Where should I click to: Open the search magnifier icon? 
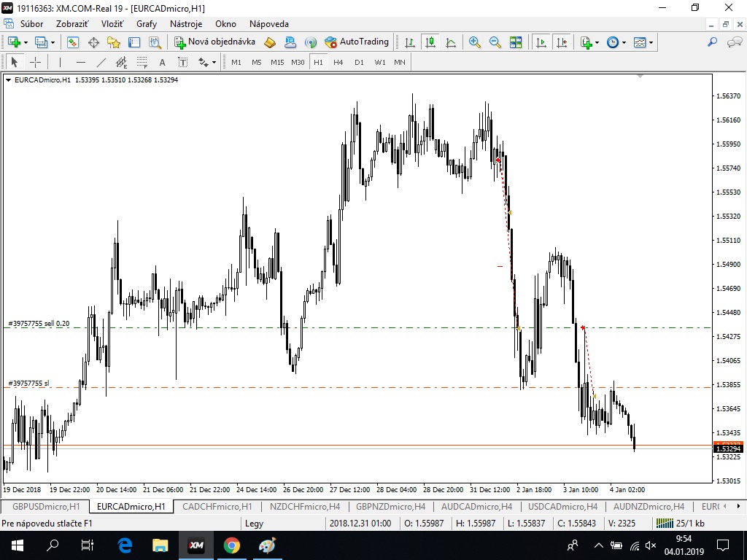[x=712, y=42]
